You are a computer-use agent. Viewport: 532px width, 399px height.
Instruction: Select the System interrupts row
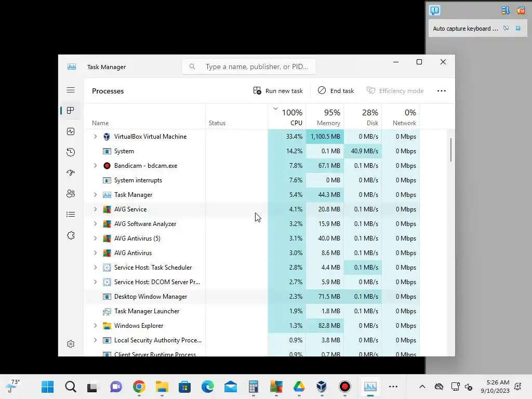251,180
